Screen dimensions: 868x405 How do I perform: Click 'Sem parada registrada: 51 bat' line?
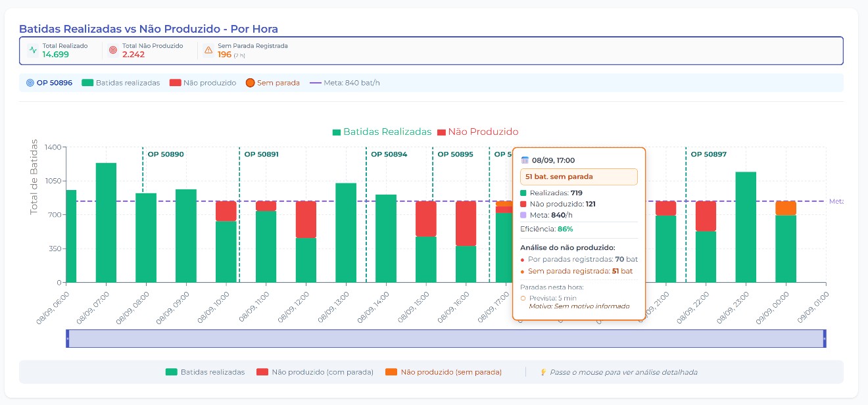[576, 271]
